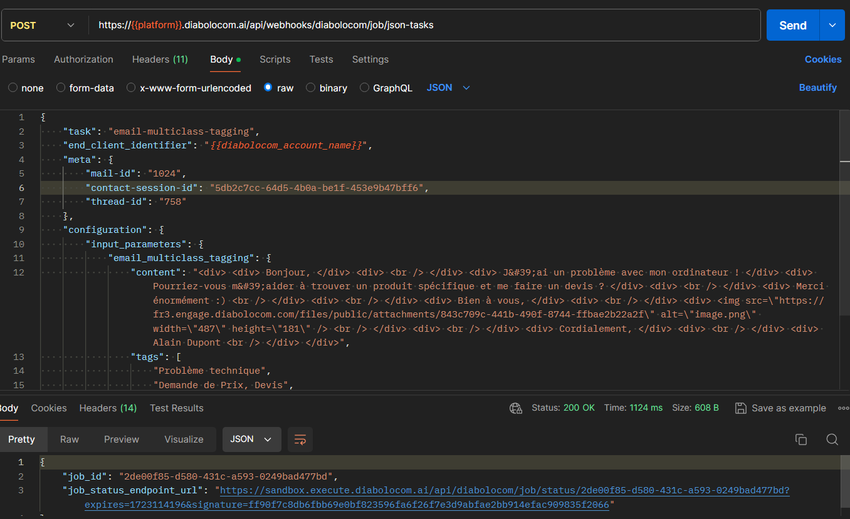The width and height of the screenshot is (850, 519).
Task: Click the network globe icon beside Status
Action: [x=516, y=408]
